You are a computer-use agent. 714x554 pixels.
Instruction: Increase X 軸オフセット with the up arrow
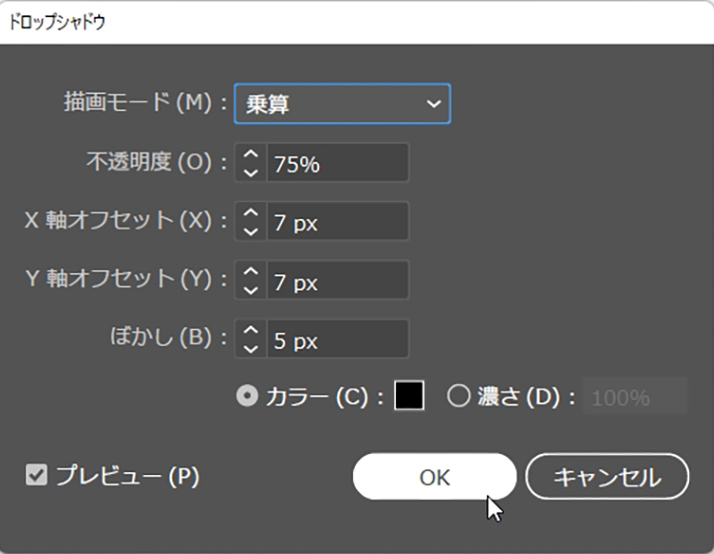pyautogui.click(x=251, y=213)
